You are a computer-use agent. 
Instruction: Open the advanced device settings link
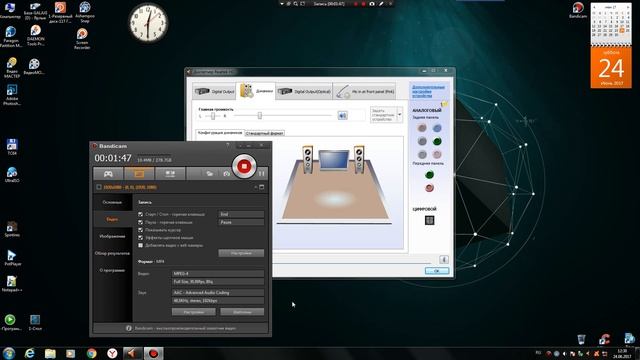coord(428,91)
